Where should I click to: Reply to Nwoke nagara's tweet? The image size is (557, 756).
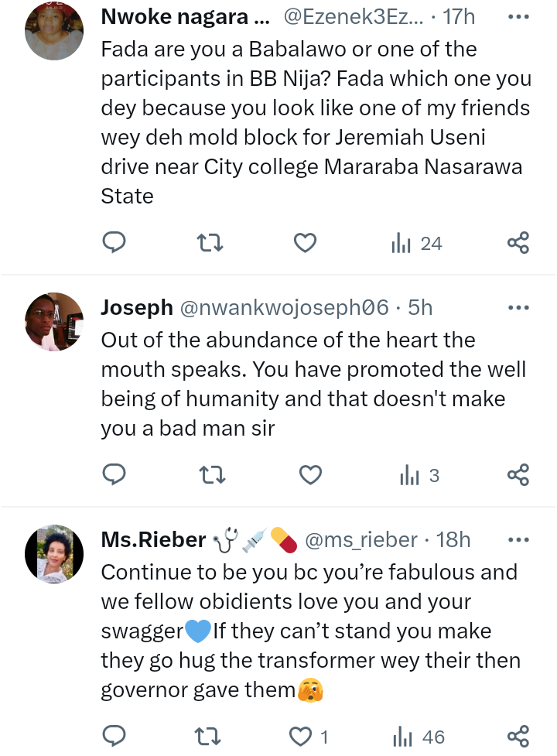click(114, 244)
